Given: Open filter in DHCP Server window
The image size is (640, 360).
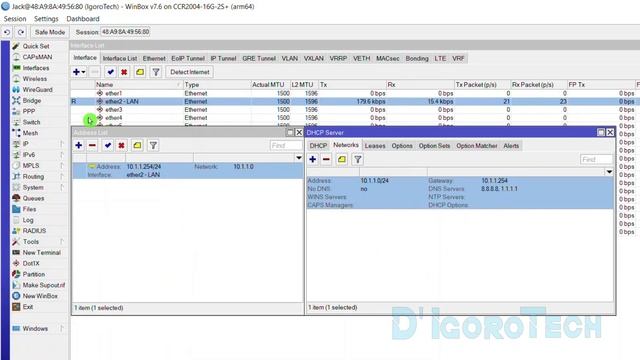Looking at the screenshot, I should coord(358,160).
